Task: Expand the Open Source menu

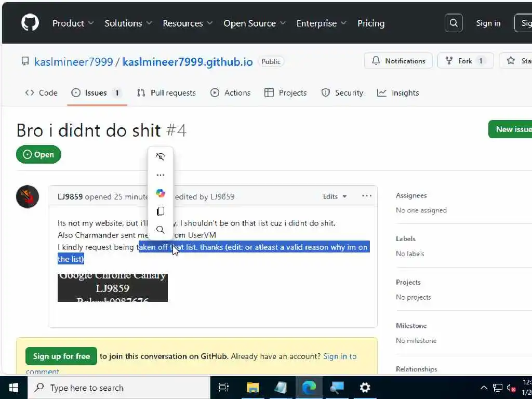Action: tap(255, 23)
